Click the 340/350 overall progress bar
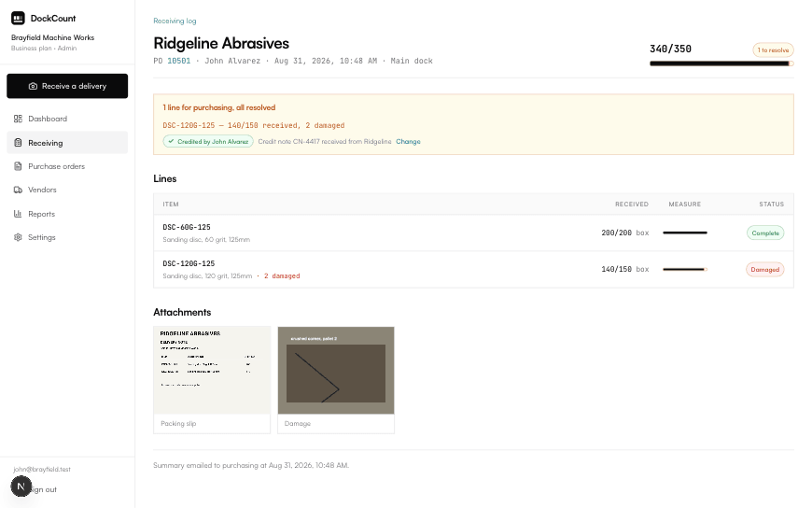The image size is (812, 508). tap(721, 63)
